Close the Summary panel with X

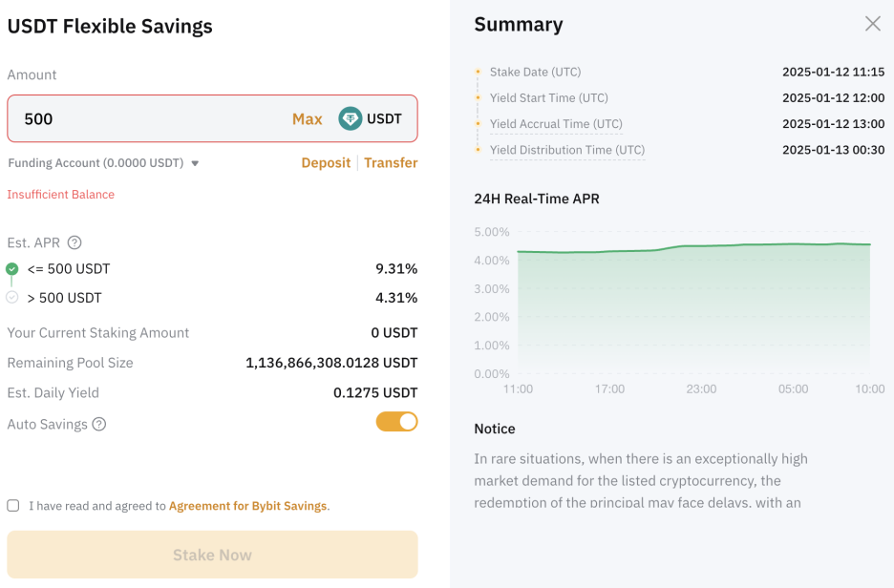(872, 23)
